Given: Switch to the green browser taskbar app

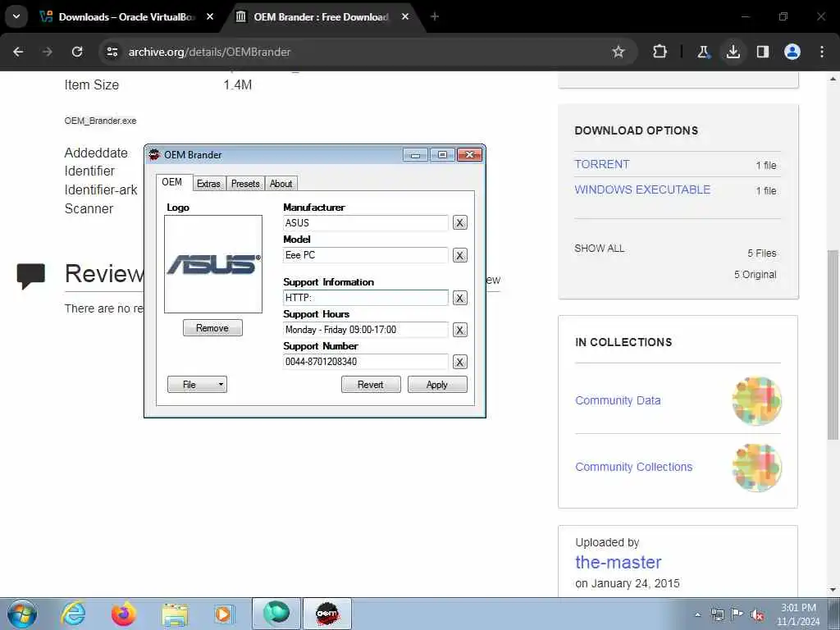Looking at the screenshot, I should tap(276, 614).
